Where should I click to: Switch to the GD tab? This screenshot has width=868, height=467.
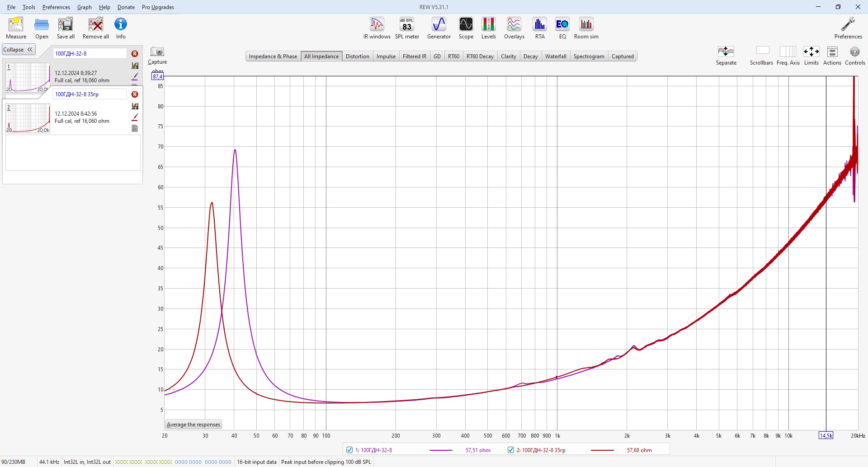[437, 56]
